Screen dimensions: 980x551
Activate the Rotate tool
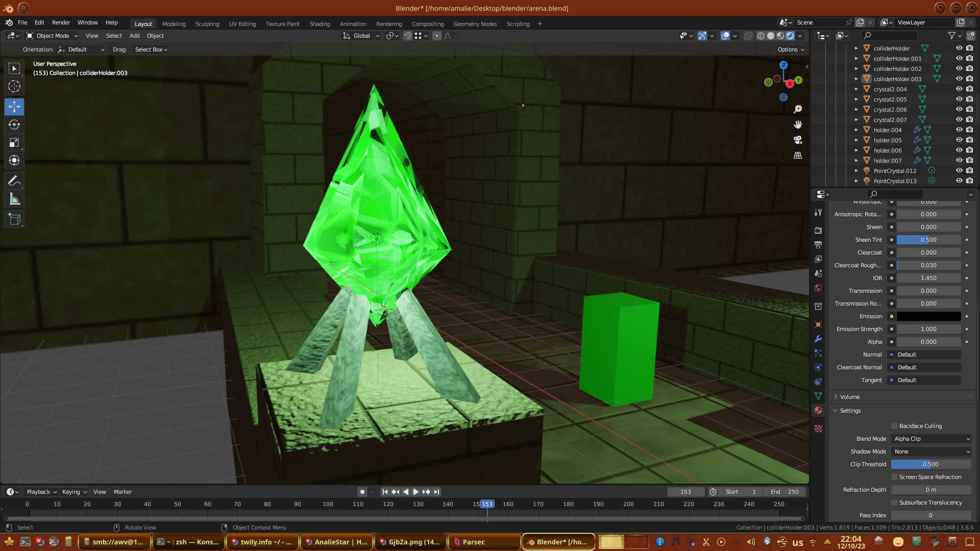point(14,124)
